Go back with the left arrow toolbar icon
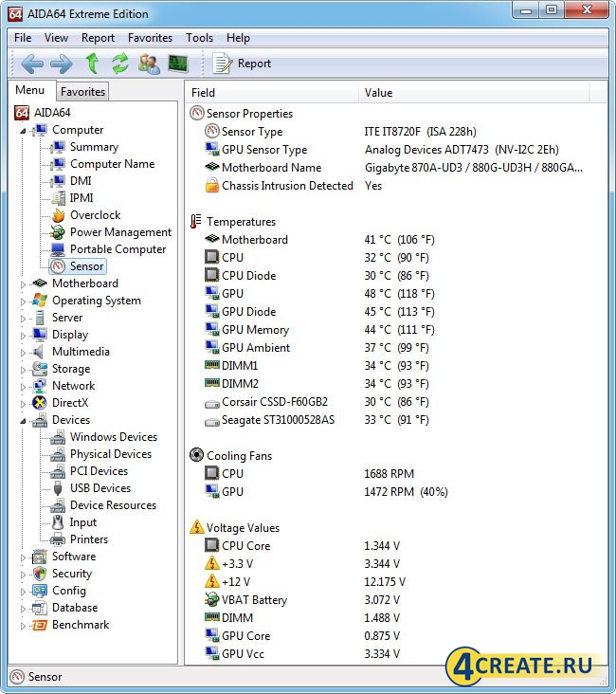The width and height of the screenshot is (616, 694). pyautogui.click(x=32, y=64)
